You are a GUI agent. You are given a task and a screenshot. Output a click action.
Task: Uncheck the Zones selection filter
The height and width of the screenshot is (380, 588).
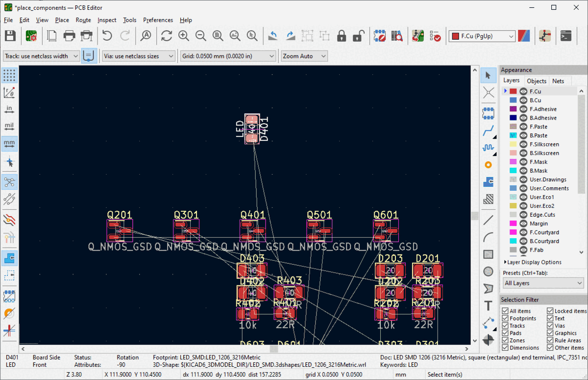(x=505, y=340)
